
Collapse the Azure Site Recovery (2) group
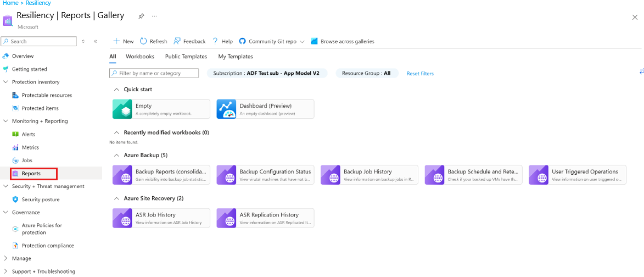coord(116,198)
